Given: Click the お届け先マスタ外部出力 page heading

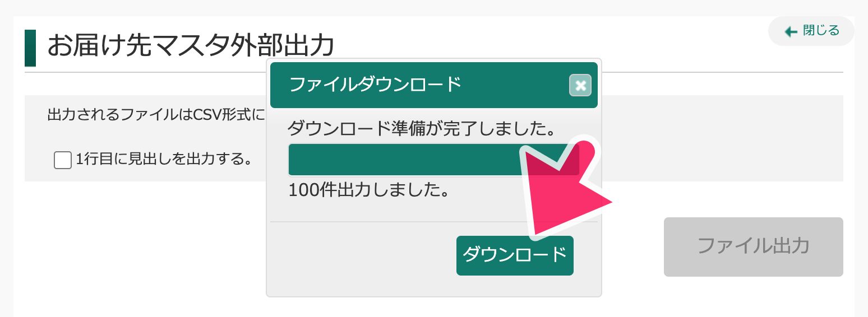Looking at the screenshot, I should (191, 45).
